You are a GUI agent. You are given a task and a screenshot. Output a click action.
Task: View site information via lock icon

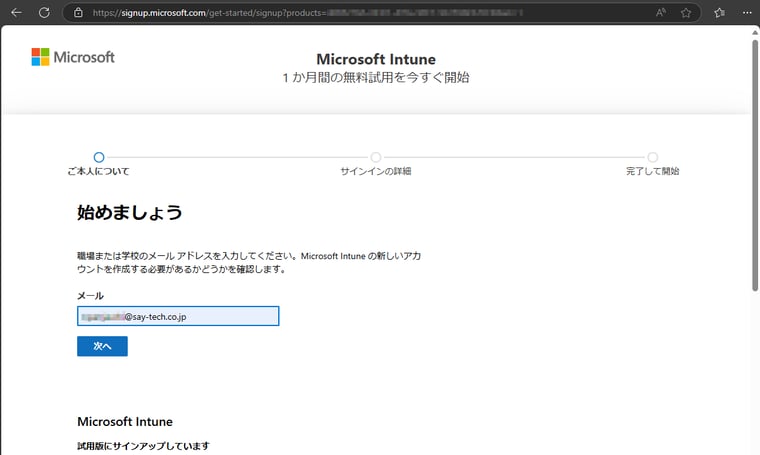coord(78,13)
